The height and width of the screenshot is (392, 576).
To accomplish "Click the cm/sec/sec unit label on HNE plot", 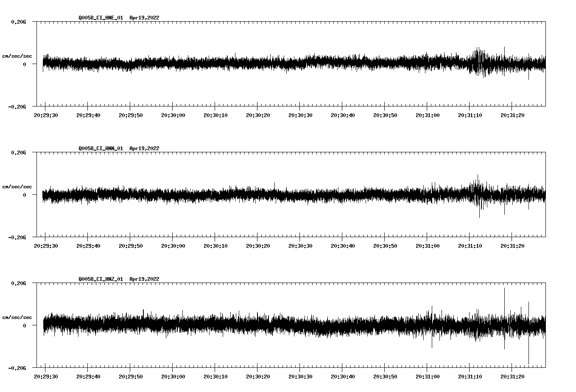I will [x=17, y=56].
